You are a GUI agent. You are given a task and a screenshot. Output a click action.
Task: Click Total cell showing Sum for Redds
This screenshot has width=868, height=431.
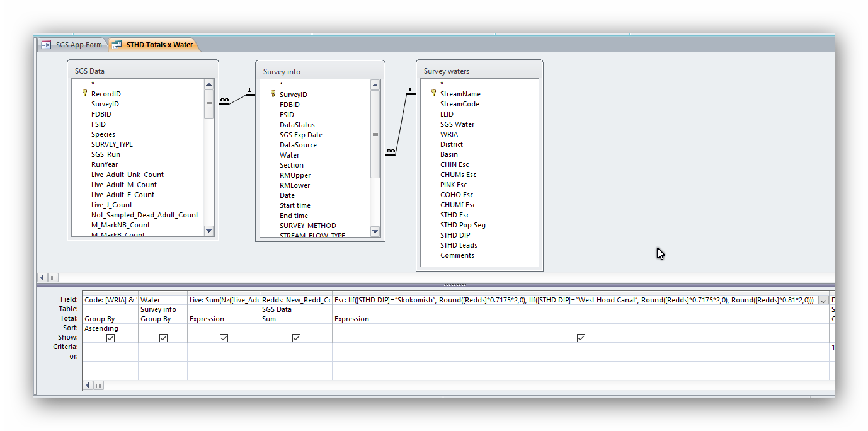[x=296, y=319]
